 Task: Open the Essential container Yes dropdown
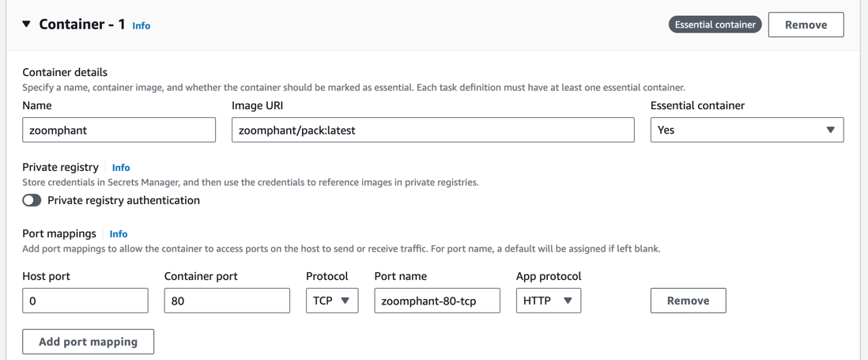(x=746, y=130)
